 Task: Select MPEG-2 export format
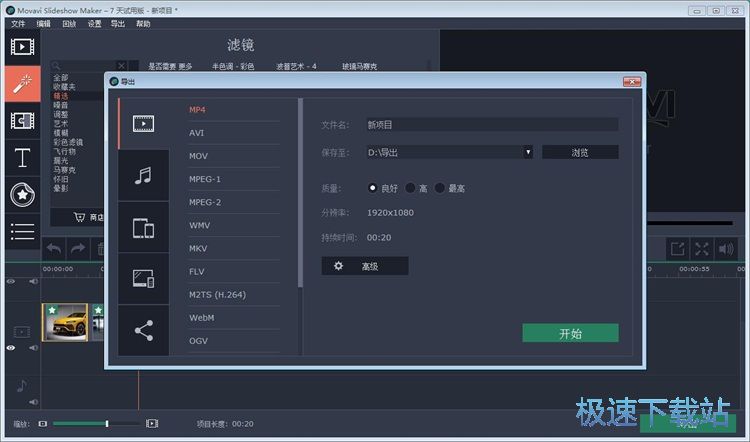205,202
